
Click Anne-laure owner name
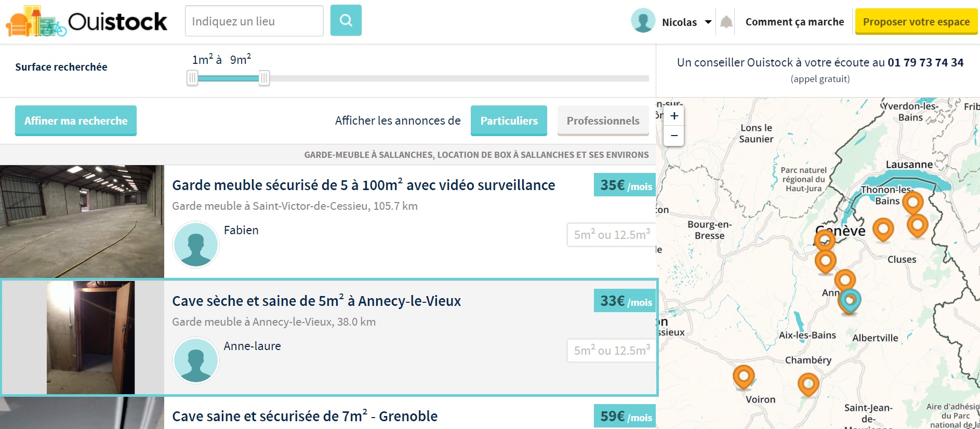pyautogui.click(x=252, y=346)
